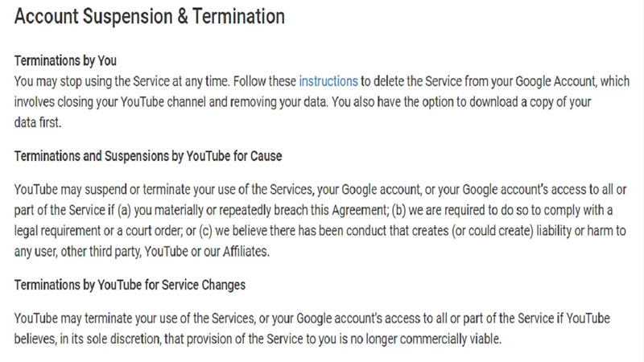644x362 pixels.
Task: Click the "Terminations and Suspensions by YouTube for Cause" heading
Action: tap(148, 156)
